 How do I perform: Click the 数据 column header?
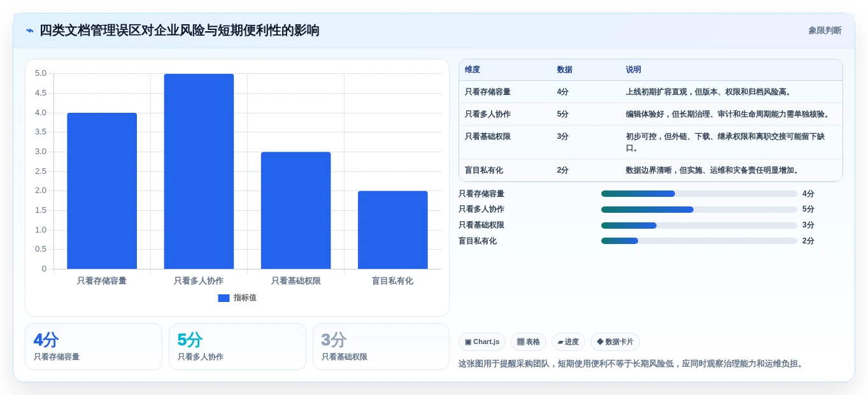coord(564,70)
